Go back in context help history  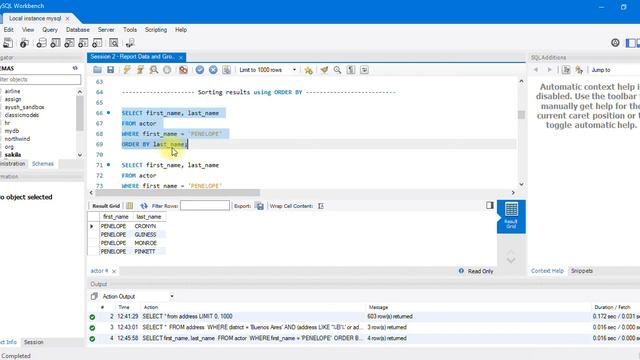coord(536,70)
